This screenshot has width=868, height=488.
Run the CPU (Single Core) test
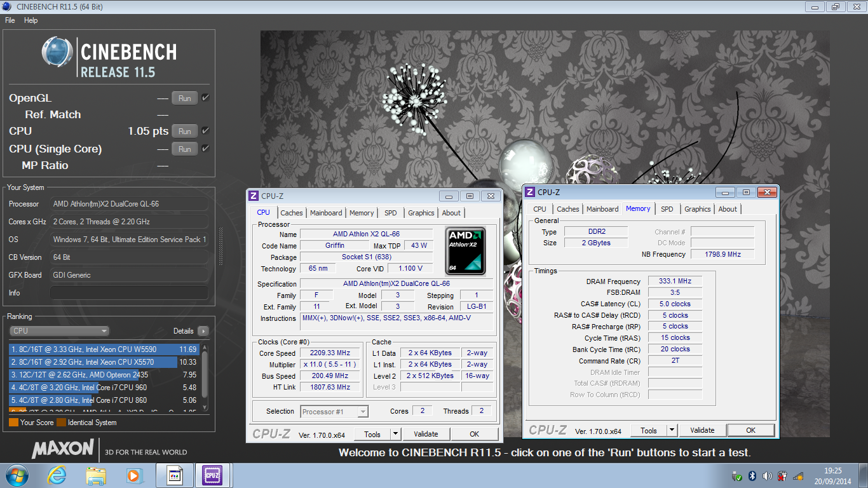pyautogui.click(x=184, y=149)
